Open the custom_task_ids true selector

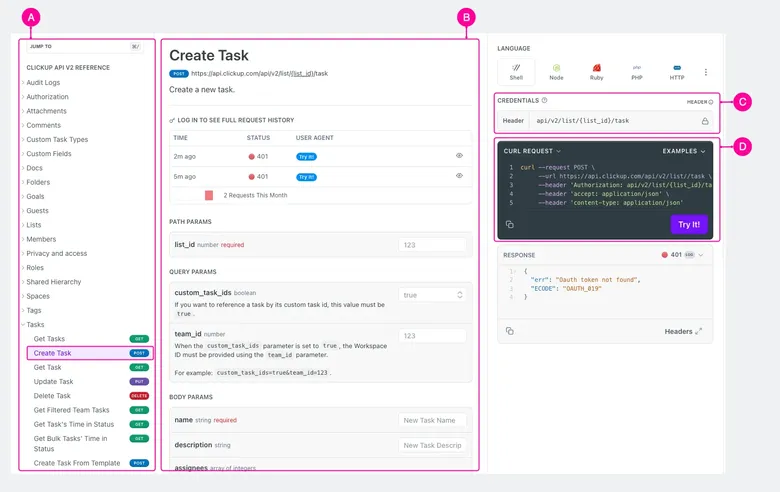pos(432,295)
